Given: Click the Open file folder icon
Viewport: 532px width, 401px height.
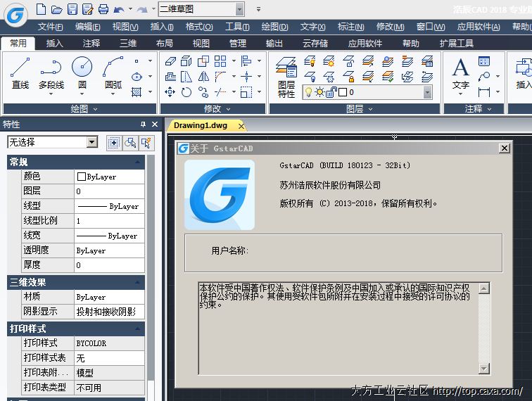Looking at the screenshot, I should pyautogui.click(x=57, y=9).
